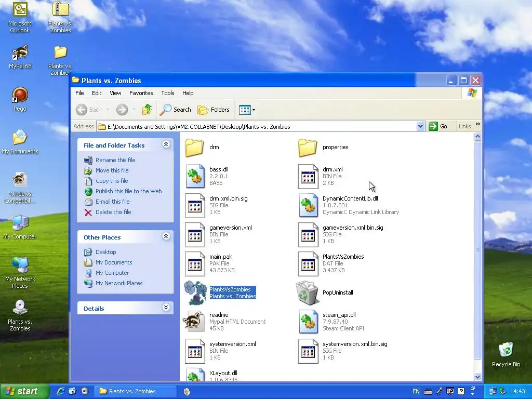Open the Help menu
The width and height of the screenshot is (532, 399).
pyautogui.click(x=188, y=93)
